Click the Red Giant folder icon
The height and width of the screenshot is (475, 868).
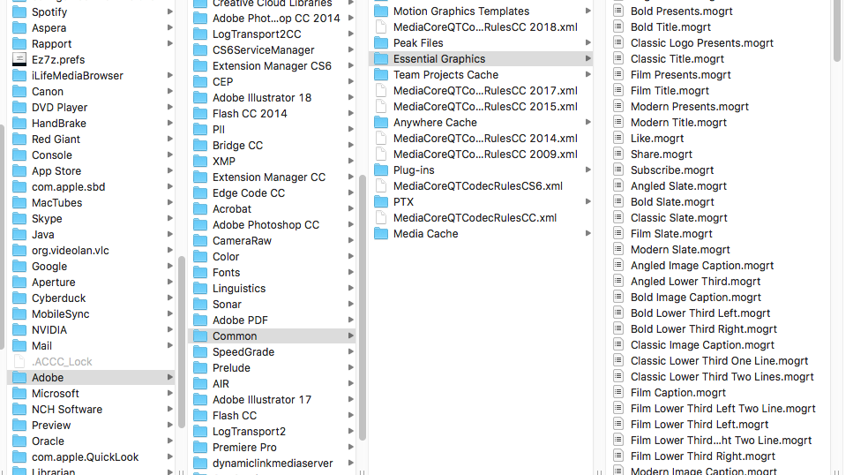click(19, 139)
